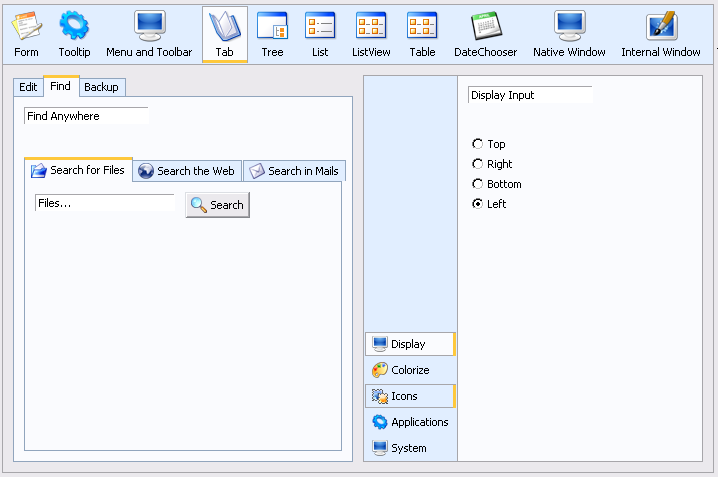Viewport: 718px width, 477px height.
Task: Open the Search in Mails tab
Action: 294,171
